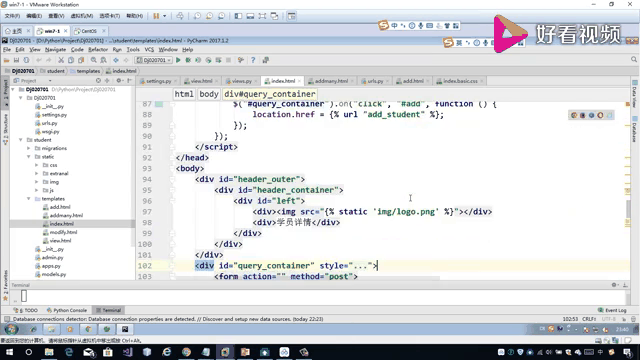Click the scroll from source target icon

coord(98,81)
